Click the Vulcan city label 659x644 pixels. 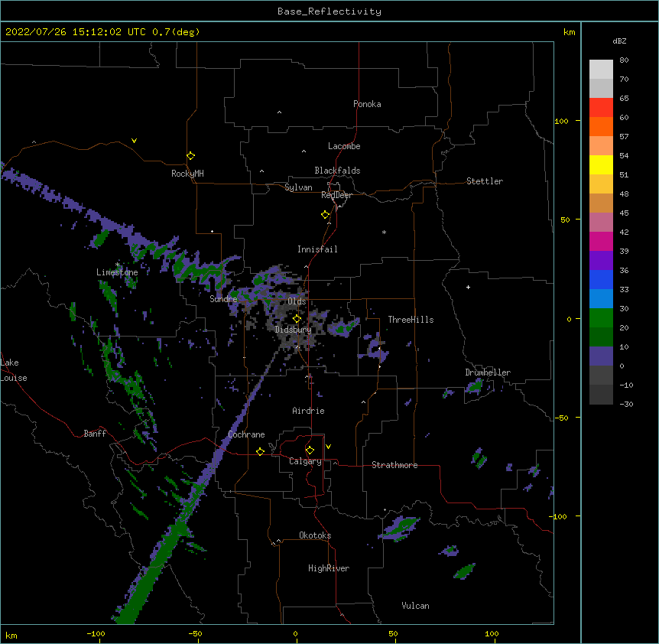(415, 606)
